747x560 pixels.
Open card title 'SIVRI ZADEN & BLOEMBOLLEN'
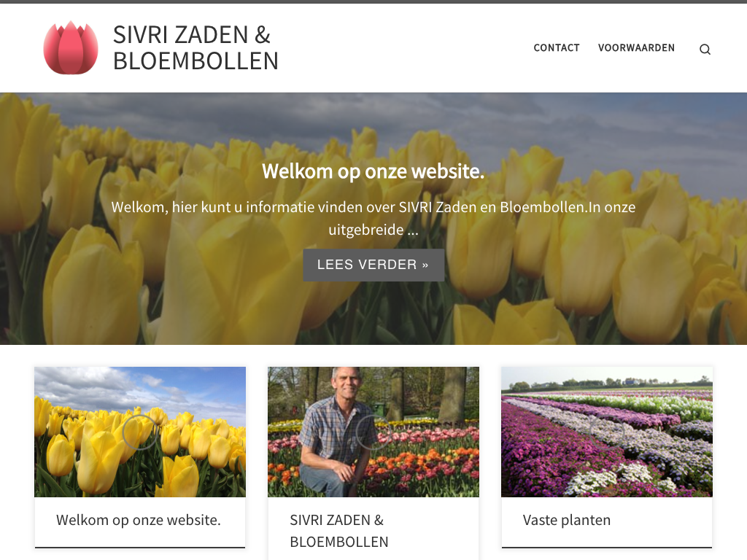click(x=339, y=531)
